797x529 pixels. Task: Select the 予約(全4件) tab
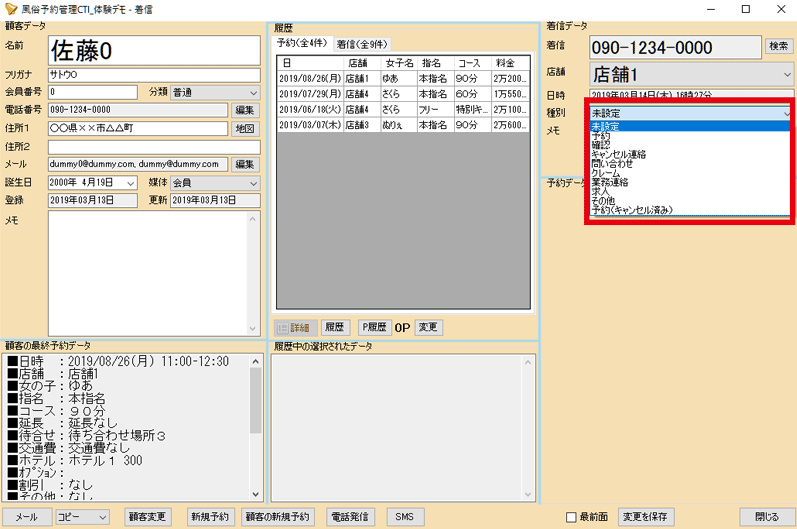point(304,44)
